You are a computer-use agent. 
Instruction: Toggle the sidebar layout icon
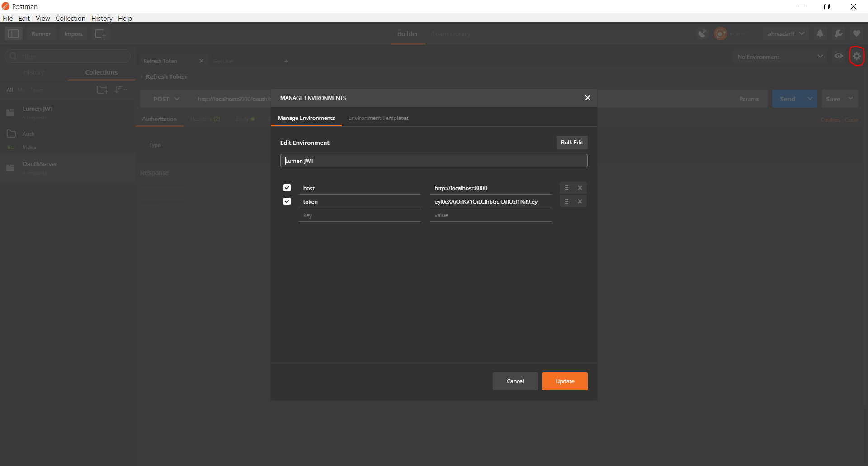pyautogui.click(x=14, y=34)
